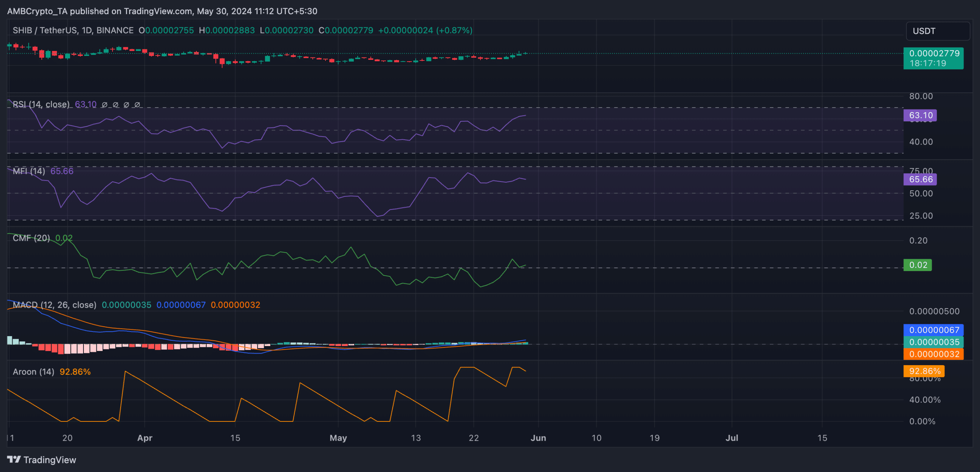Click the green histogram tag 0.00000035
The height and width of the screenshot is (472, 980).
pyautogui.click(x=933, y=342)
